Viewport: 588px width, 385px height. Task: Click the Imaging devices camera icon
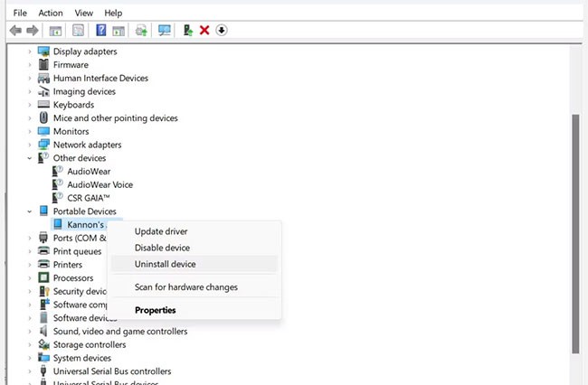43,91
